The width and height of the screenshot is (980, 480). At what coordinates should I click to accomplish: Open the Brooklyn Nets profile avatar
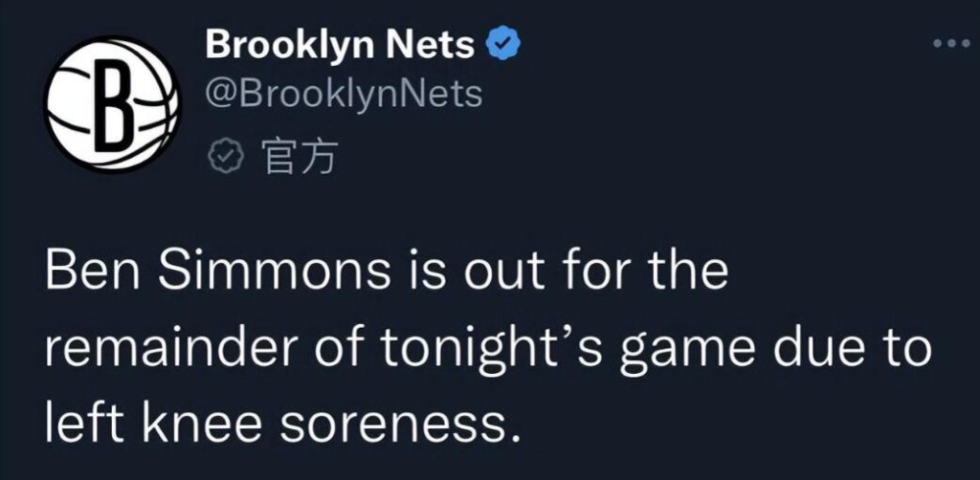(x=113, y=105)
